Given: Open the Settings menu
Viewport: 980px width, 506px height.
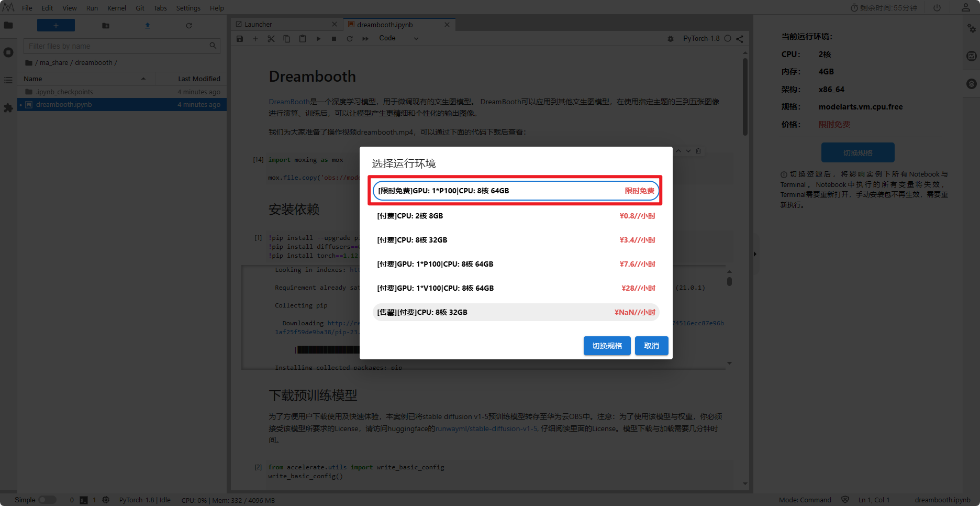Looking at the screenshot, I should pos(188,8).
